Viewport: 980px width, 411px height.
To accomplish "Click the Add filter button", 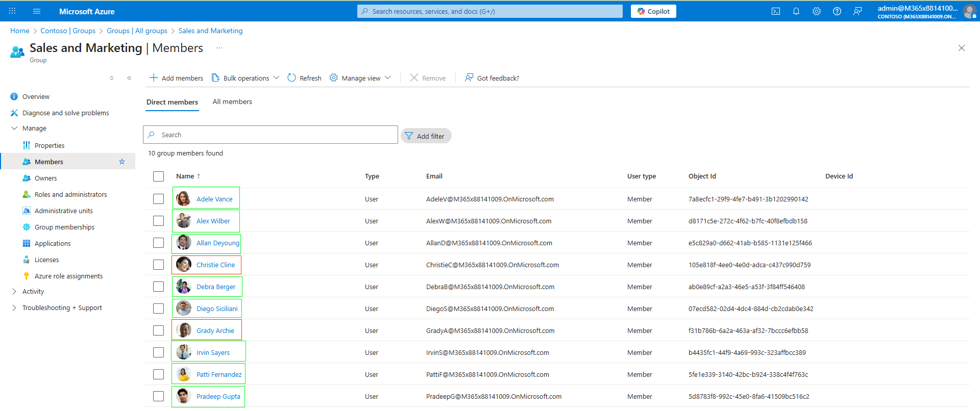I will [426, 136].
